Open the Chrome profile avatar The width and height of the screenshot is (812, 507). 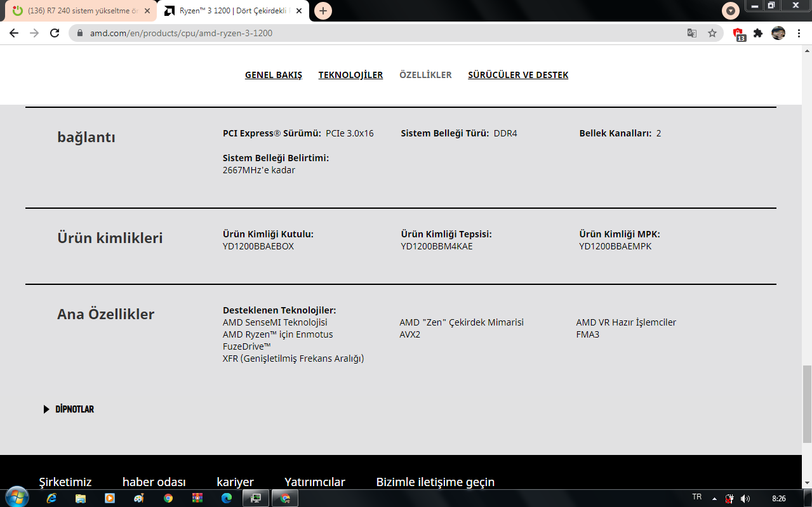tap(778, 33)
